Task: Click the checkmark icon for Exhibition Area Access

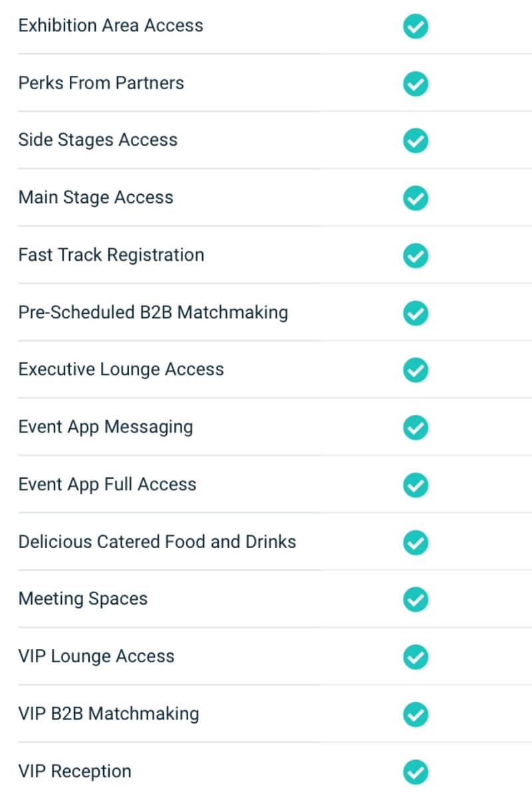Action: click(x=416, y=27)
